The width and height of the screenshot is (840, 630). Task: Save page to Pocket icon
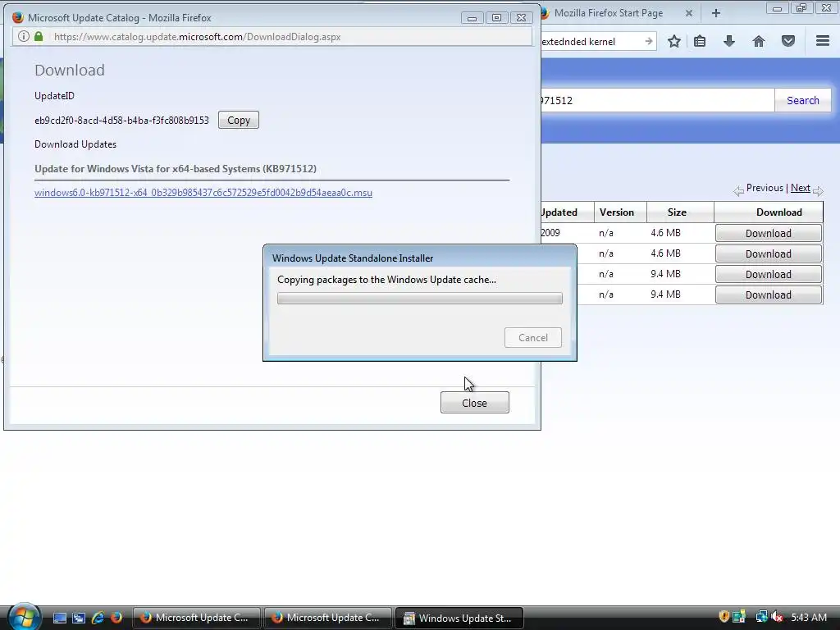788,41
